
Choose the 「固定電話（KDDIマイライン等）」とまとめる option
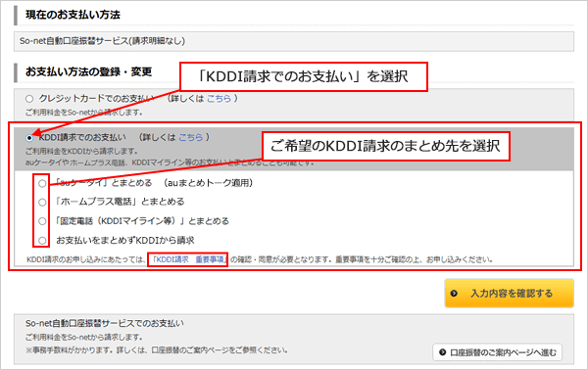(x=42, y=221)
